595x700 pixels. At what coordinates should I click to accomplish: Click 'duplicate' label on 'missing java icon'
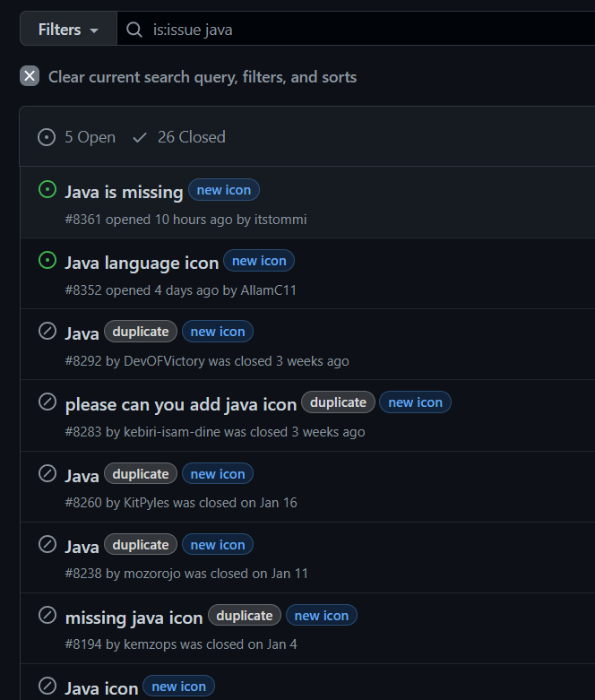(x=245, y=616)
